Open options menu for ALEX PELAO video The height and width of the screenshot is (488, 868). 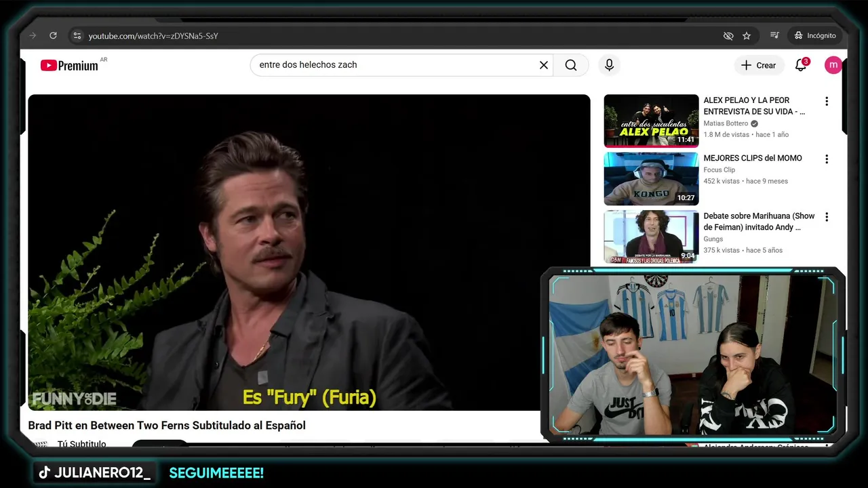[x=826, y=102]
